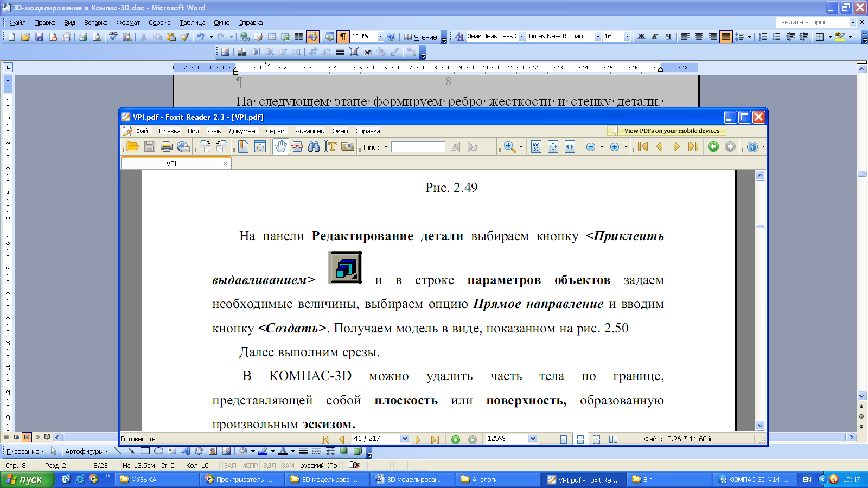Save the PDF in Foxit Reader
This screenshot has height=488, width=868.
150,146
